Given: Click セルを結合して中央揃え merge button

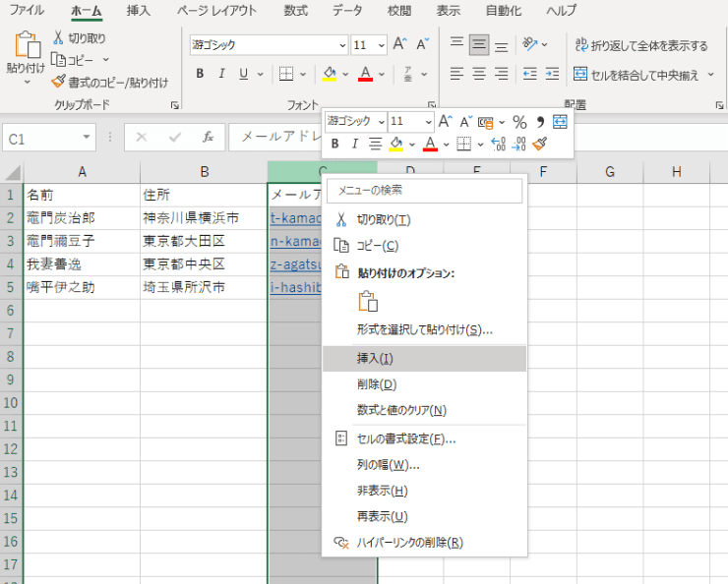Looking at the screenshot, I should point(640,74).
